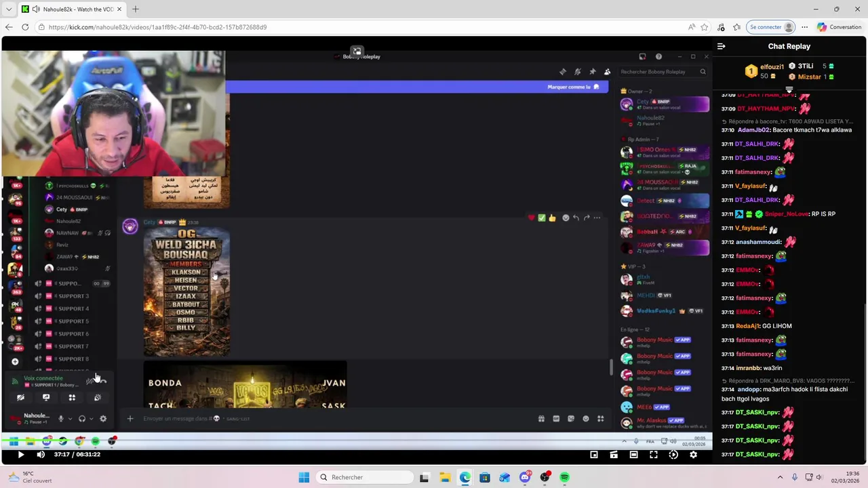Mute the Kick video player volume
Screen dimensions: 868x488
tap(41, 455)
